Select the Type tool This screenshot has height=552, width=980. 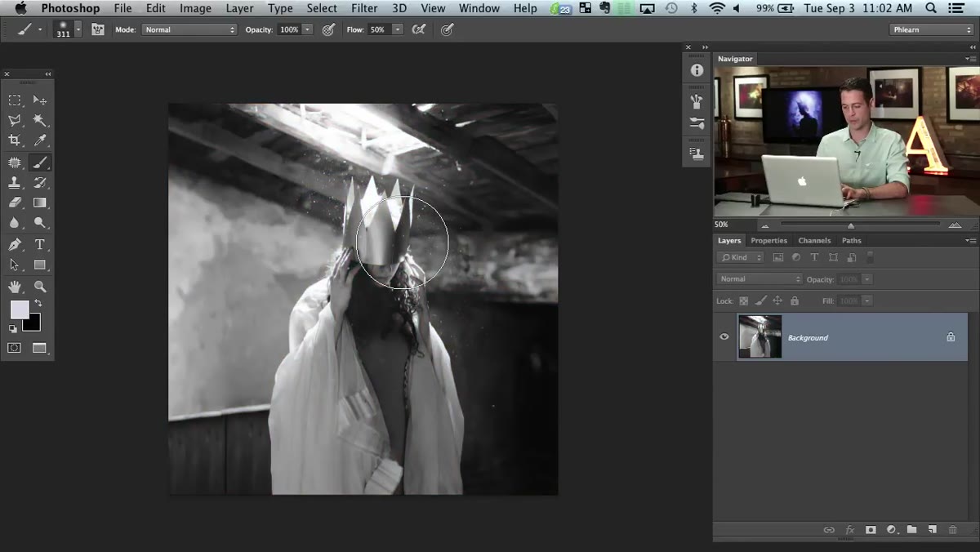[39, 245]
